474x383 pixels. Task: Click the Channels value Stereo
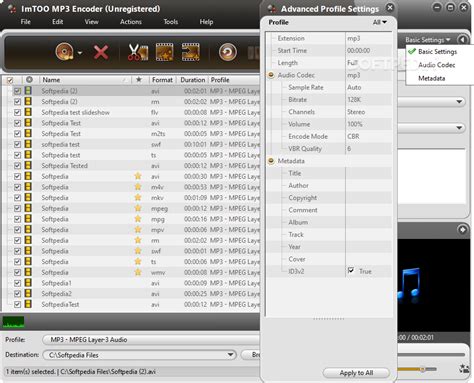click(356, 112)
